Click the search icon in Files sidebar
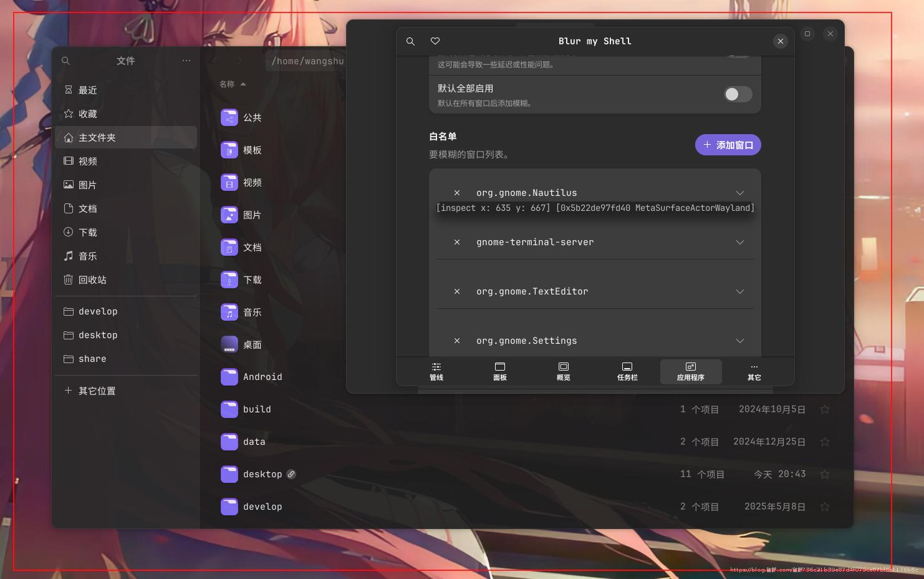The width and height of the screenshot is (924, 579). click(x=65, y=61)
